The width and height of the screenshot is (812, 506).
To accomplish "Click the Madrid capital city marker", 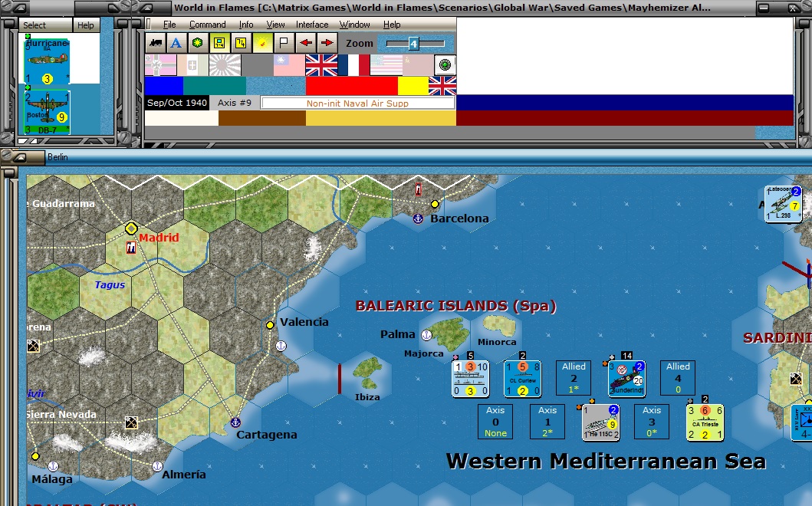I will 132,228.
